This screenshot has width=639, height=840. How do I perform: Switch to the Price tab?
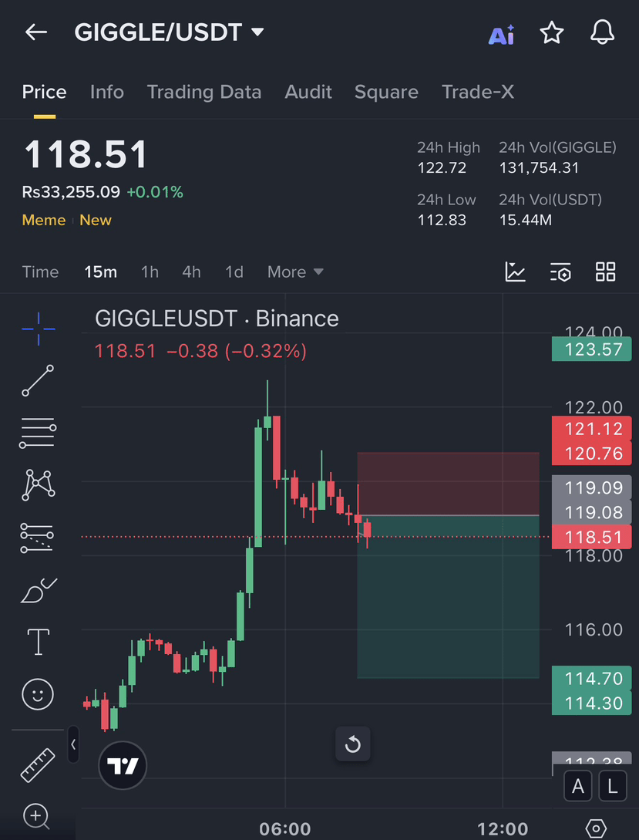(x=45, y=92)
